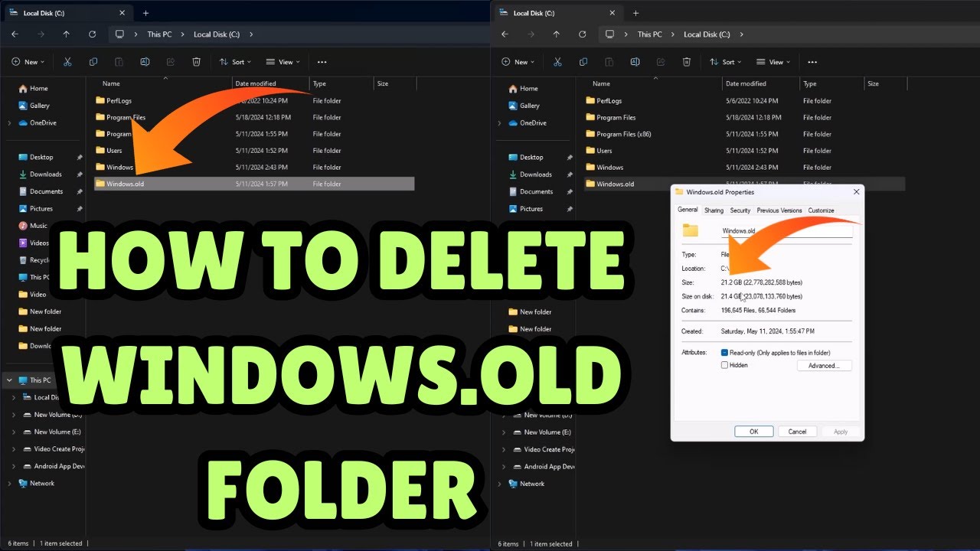Edit the Windows.old folder name field
The width and height of the screenshot is (980, 551).
pos(786,230)
